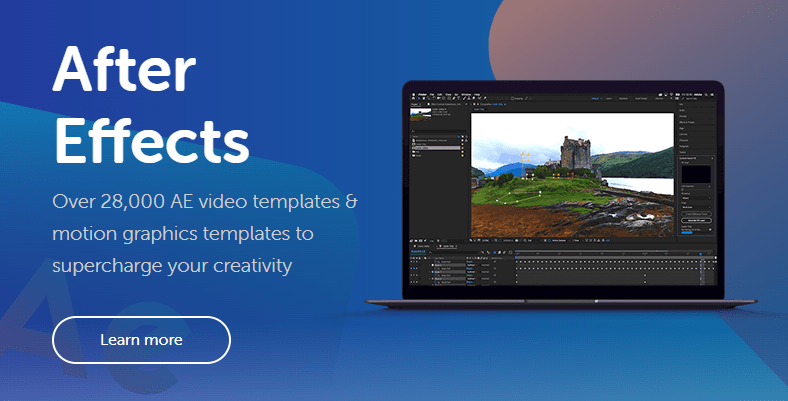Switch to the highlighted Default workspace
The height and width of the screenshot is (401, 788).
tap(596, 98)
